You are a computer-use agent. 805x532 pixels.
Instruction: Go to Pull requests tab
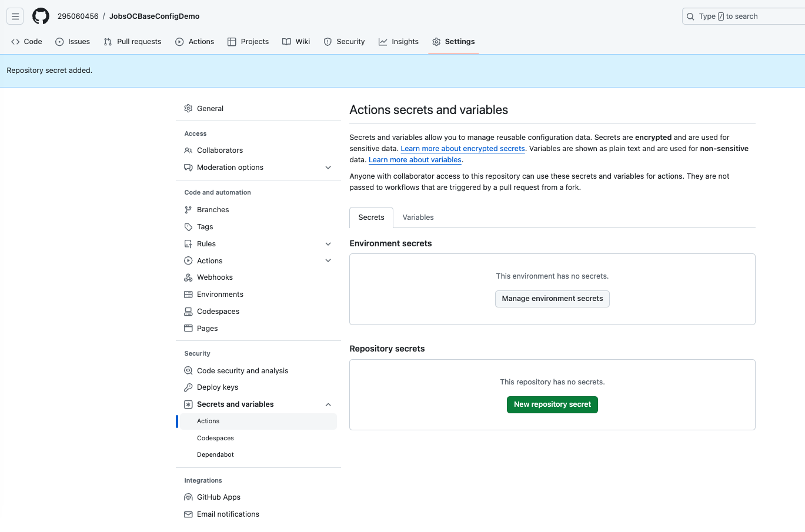point(133,42)
